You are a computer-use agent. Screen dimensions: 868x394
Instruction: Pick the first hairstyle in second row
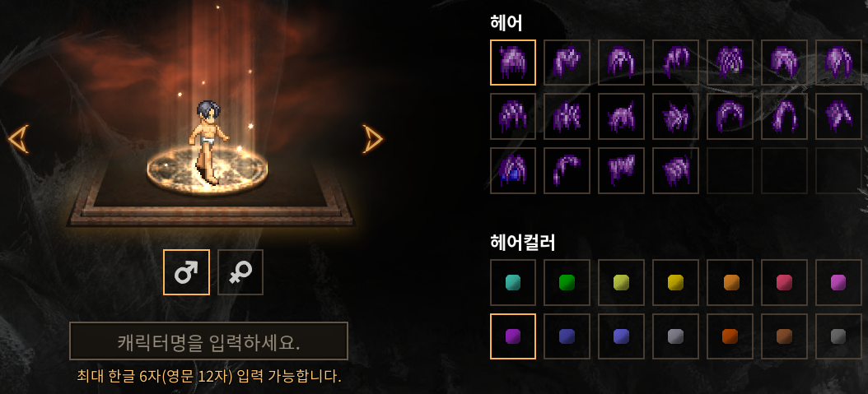(x=512, y=116)
